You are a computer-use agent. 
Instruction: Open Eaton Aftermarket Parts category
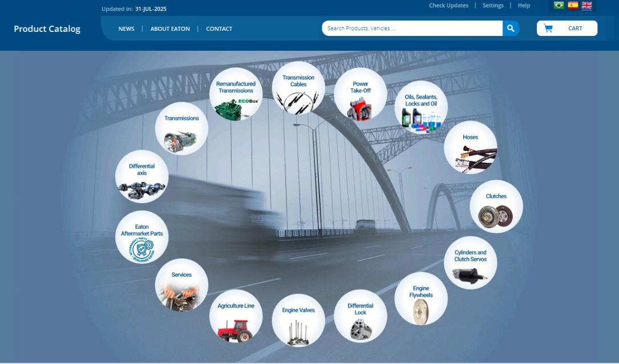pyautogui.click(x=141, y=237)
